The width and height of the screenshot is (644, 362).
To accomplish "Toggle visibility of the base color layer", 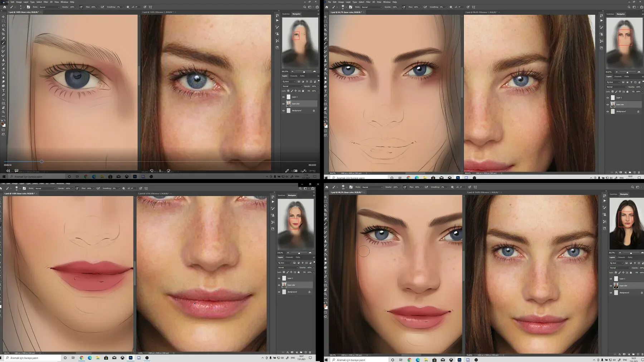I will (x=283, y=104).
